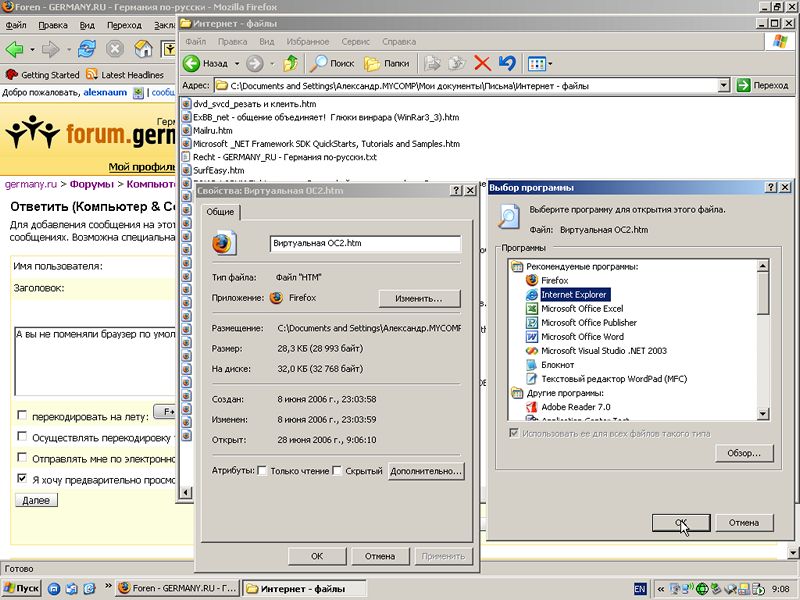Click the forum message text area
The height and width of the screenshot is (600, 800).
tap(94, 361)
